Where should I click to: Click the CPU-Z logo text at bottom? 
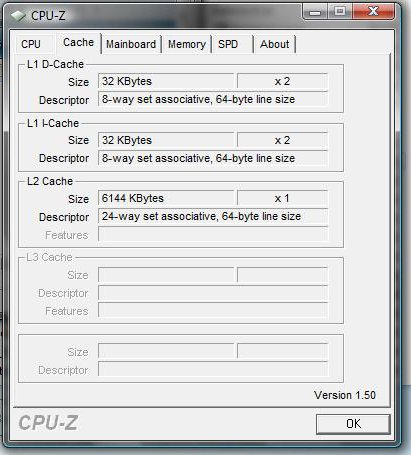pos(48,423)
